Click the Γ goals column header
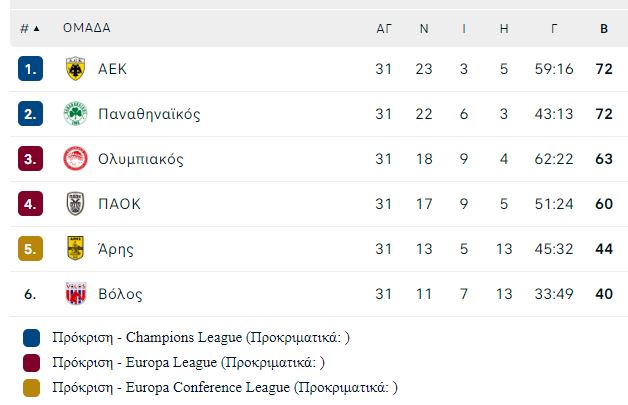The height and width of the screenshot is (405, 628). tap(554, 29)
